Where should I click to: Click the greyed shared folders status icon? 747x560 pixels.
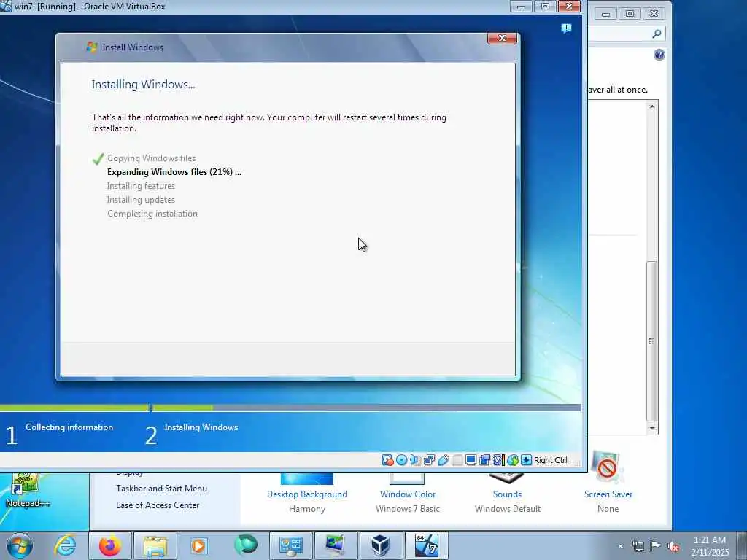(457, 460)
